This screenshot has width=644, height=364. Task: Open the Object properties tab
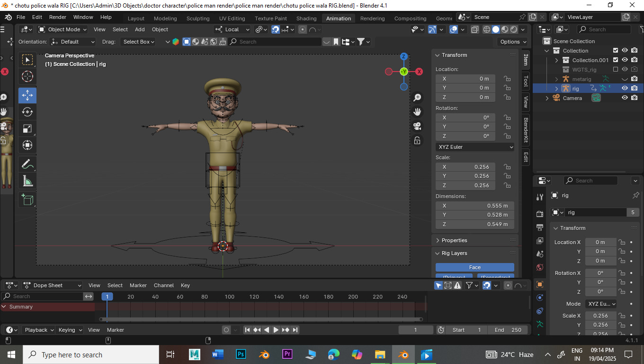point(540,284)
